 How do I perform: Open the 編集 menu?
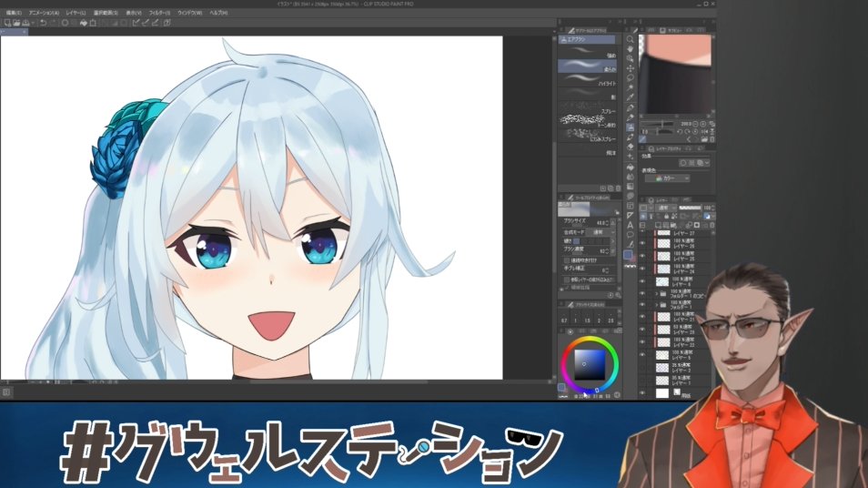tap(14, 12)
